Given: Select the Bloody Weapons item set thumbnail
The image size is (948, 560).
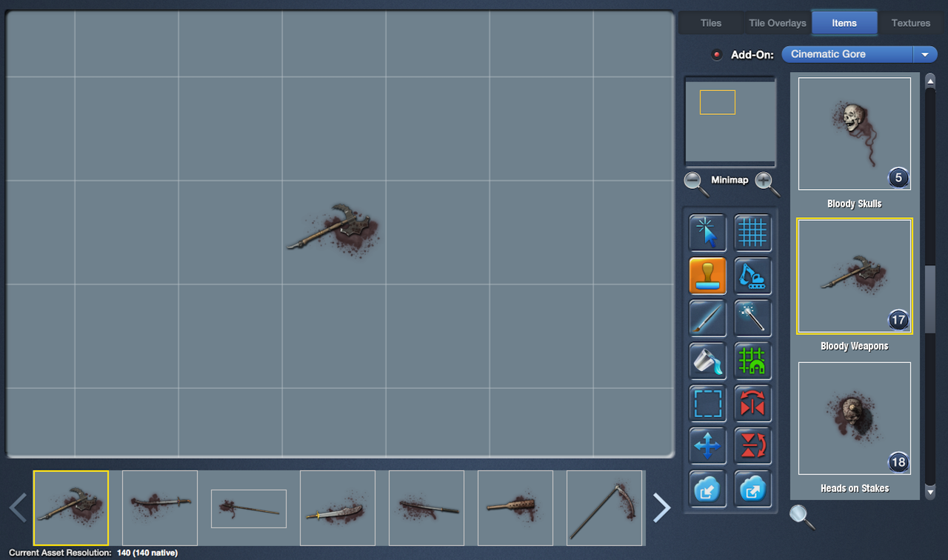Looking at the screenshot, I should click(855, 276).
